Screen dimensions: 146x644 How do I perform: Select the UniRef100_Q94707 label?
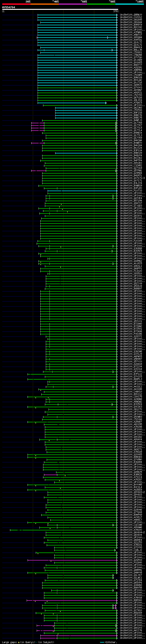(131, 203)
